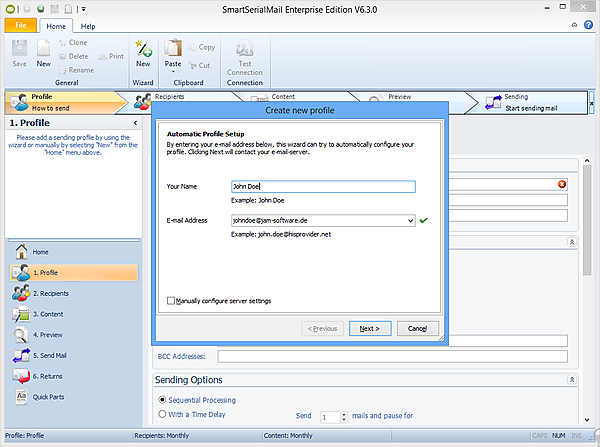Collapse the Sending Options section
Screen dimensions: 600x447
[572, 379]
